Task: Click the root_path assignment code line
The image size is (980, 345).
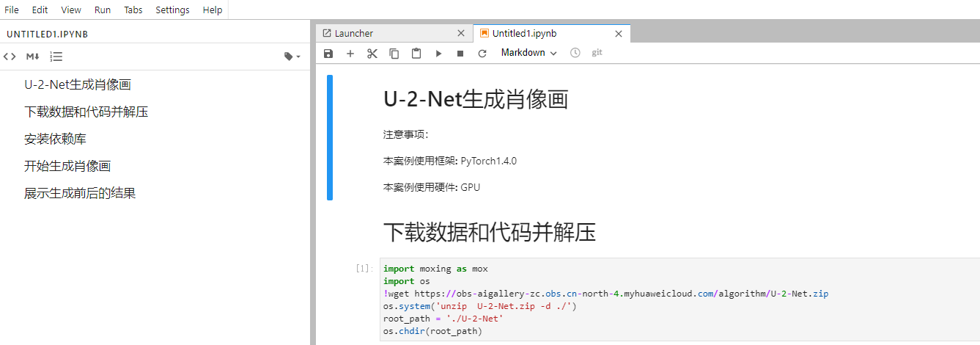Action: click(x=443, y=319)
